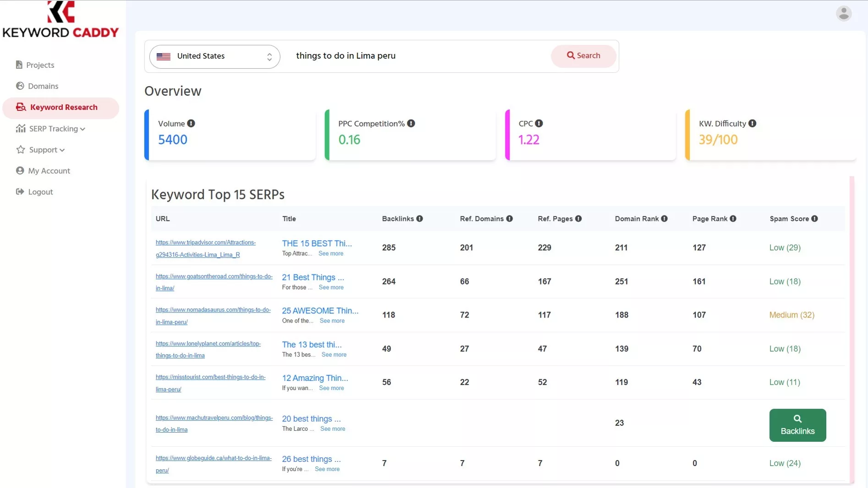Click See more under 21 Best Things
Viewport: 868px width, 488px height.
(x=331, y=287)
